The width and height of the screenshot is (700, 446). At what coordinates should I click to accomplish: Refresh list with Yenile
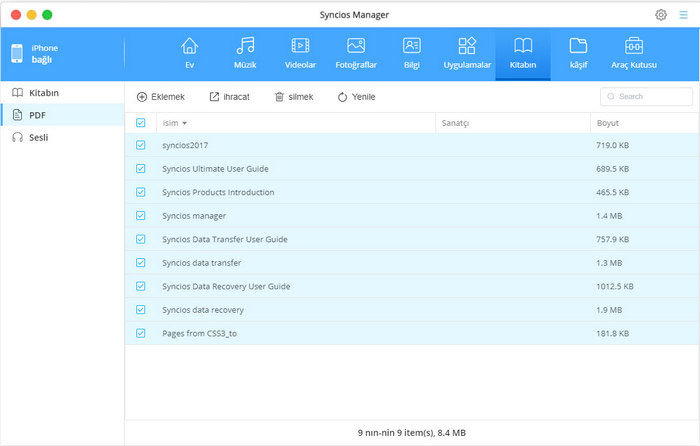356,97
